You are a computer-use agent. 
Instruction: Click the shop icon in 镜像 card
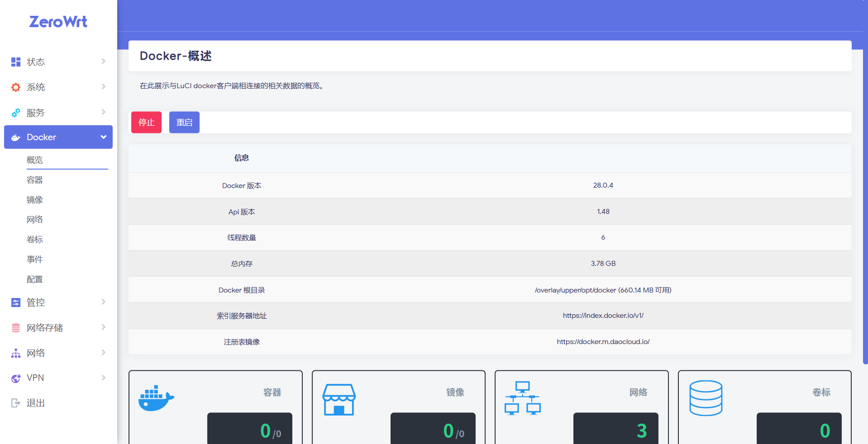coord(339,400)
